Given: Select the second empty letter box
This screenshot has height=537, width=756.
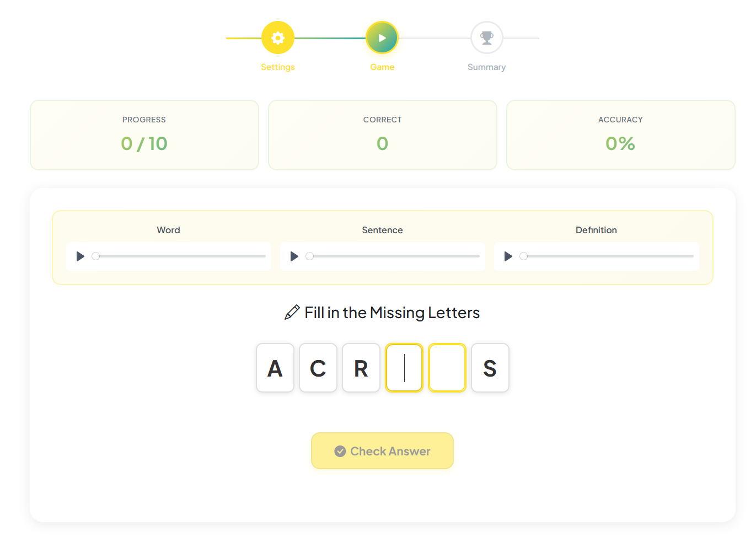Looking at the screenshot, I should [447, 368].
